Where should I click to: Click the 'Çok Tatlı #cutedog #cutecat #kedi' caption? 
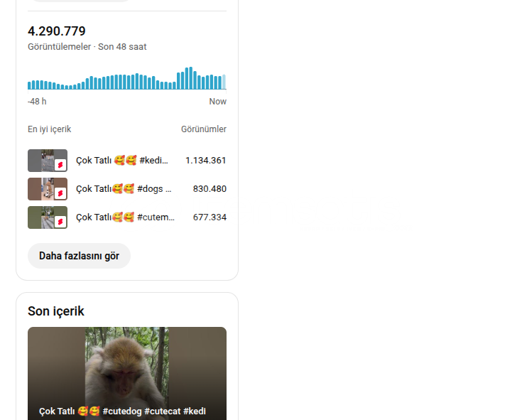(x=122, y=411)
